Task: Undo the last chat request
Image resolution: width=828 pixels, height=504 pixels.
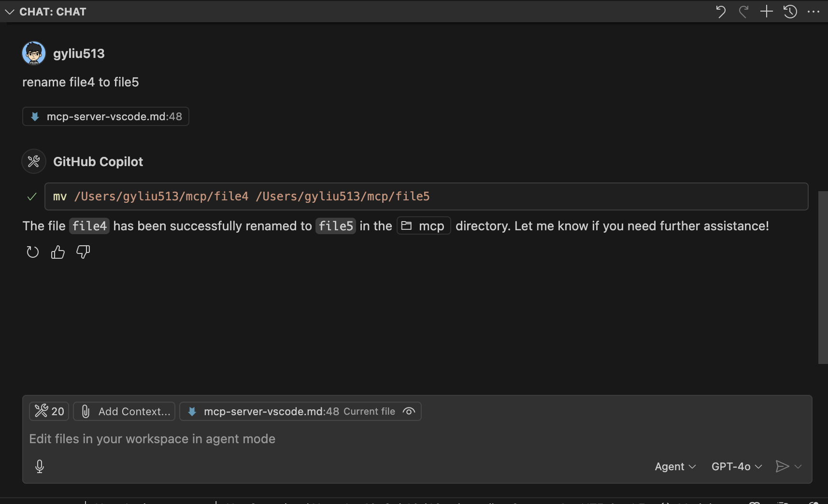Action: click(720, 12)
